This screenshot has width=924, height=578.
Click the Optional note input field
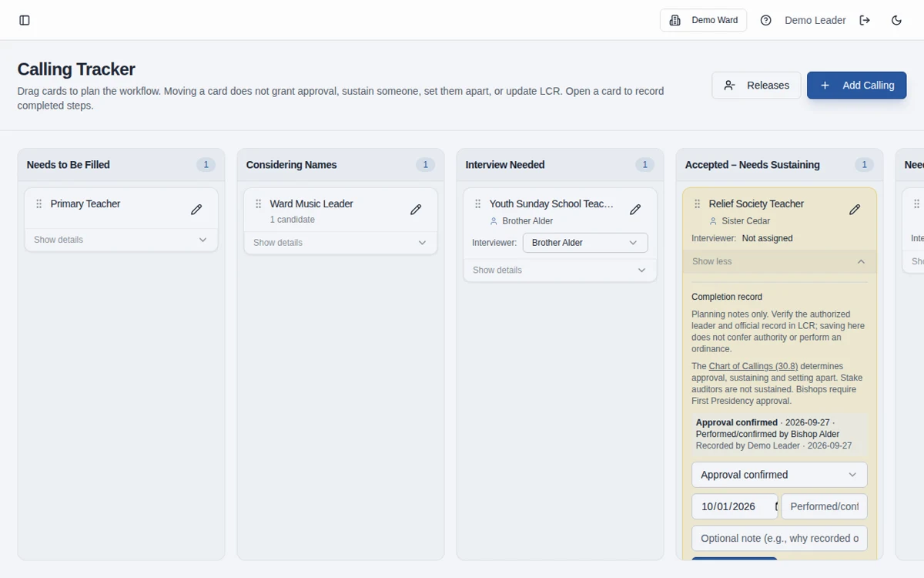779,539
